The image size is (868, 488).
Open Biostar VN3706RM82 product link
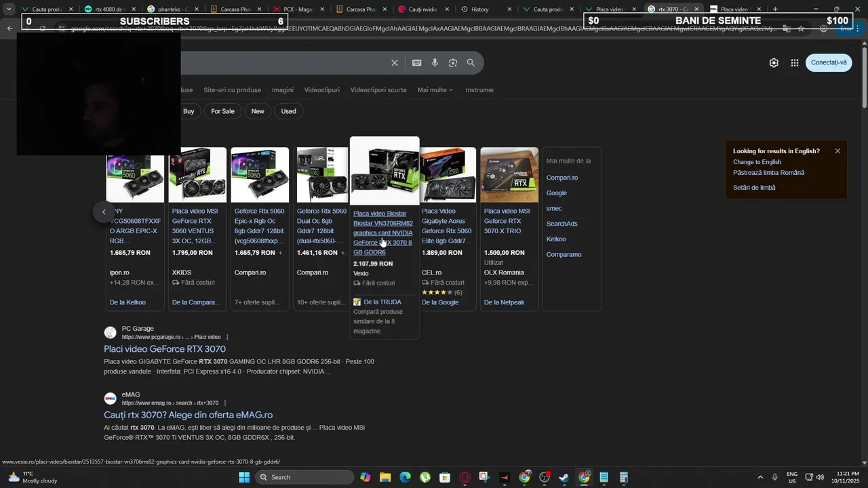tap(383, 232)
